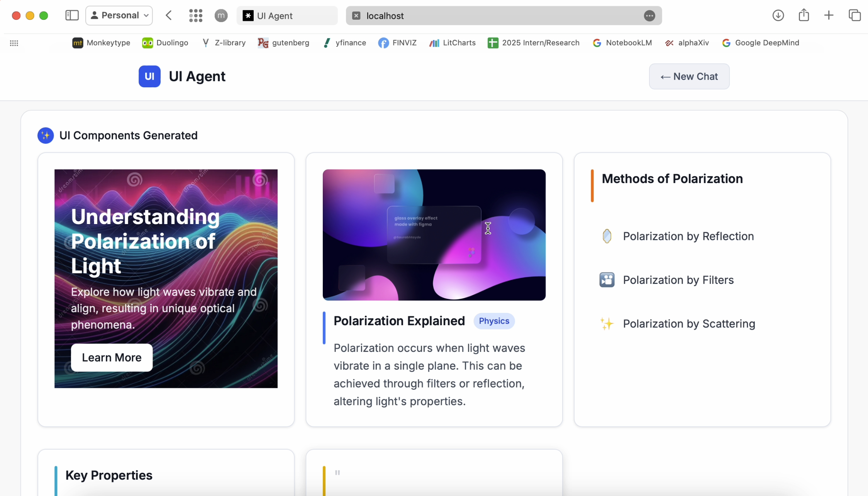868x496 pixels.
Task: Select Polarization by Reflection item
Action: pos(688,236)
